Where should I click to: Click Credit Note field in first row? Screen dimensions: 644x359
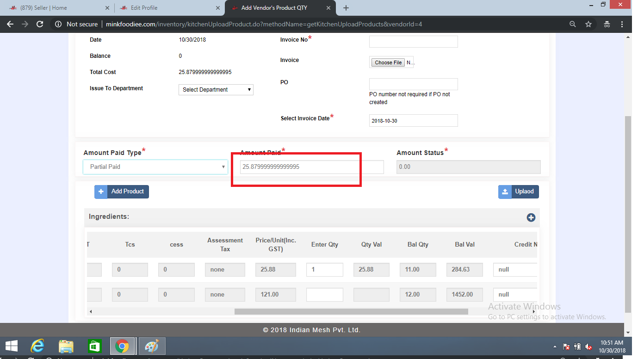(515, 270)
